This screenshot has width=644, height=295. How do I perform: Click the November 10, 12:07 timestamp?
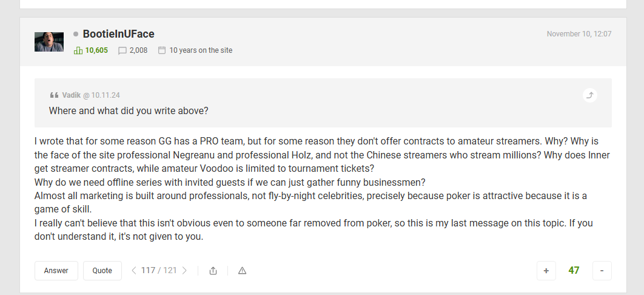coord(579,34)
